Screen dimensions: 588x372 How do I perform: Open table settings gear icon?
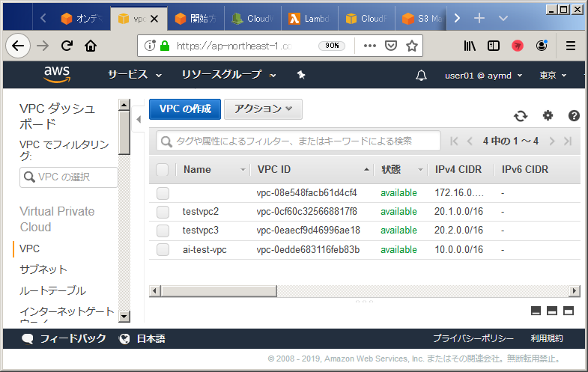click(548, 115)
